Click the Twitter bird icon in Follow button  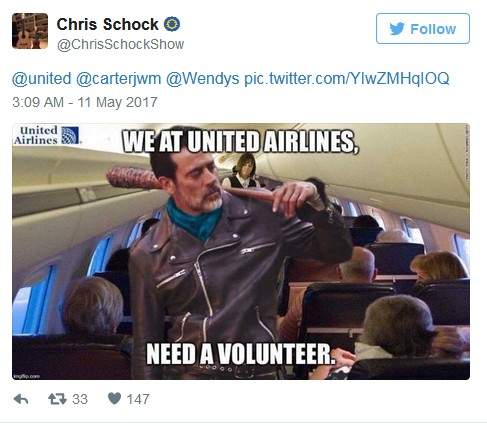[397, 29]
